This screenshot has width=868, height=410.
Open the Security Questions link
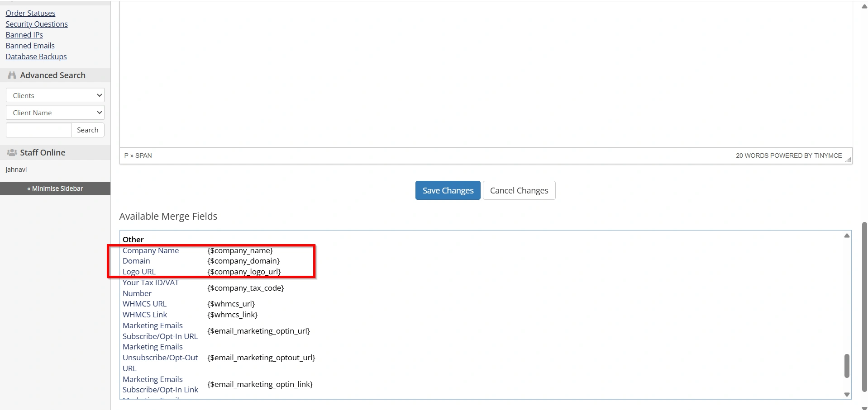point(37,24)
